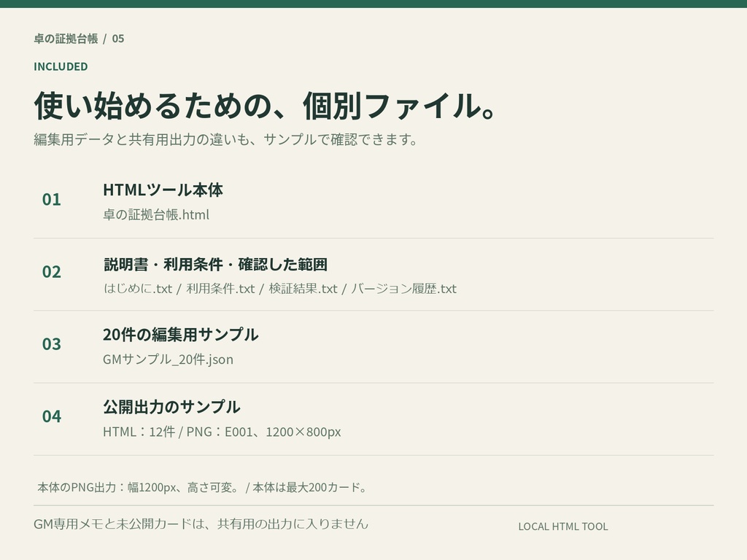Screen dimensions: 747x560
Task: Click the number 01 in the list
Action: coord(52,200)
